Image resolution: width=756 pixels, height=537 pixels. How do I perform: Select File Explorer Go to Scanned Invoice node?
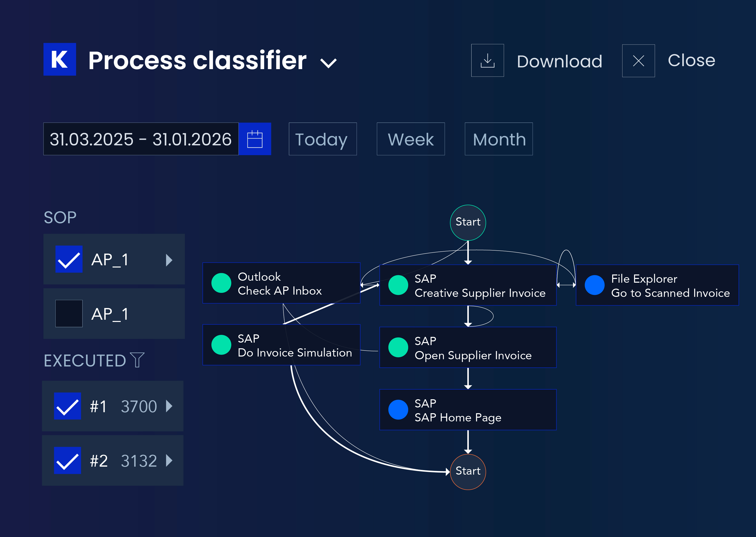[657, 285]
